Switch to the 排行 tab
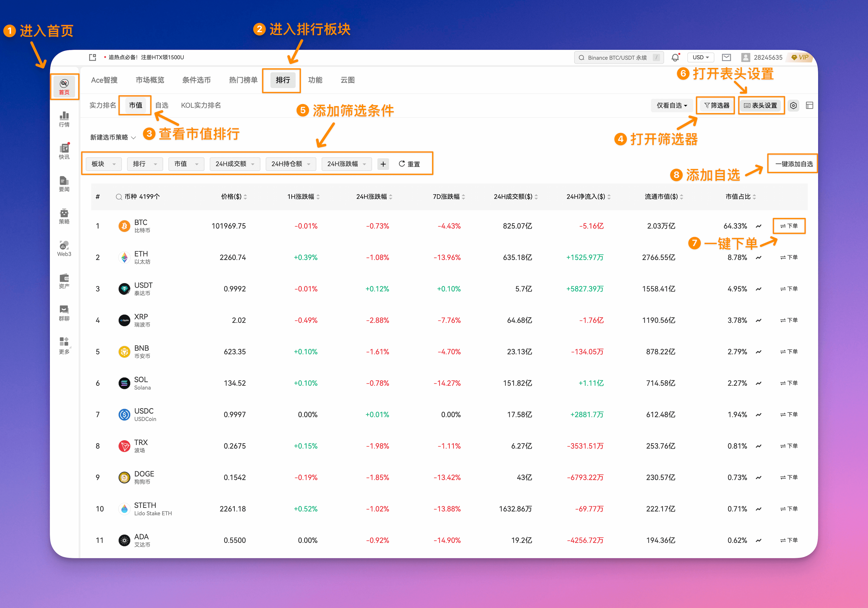The image size is (868, 608). click(283, 80)
